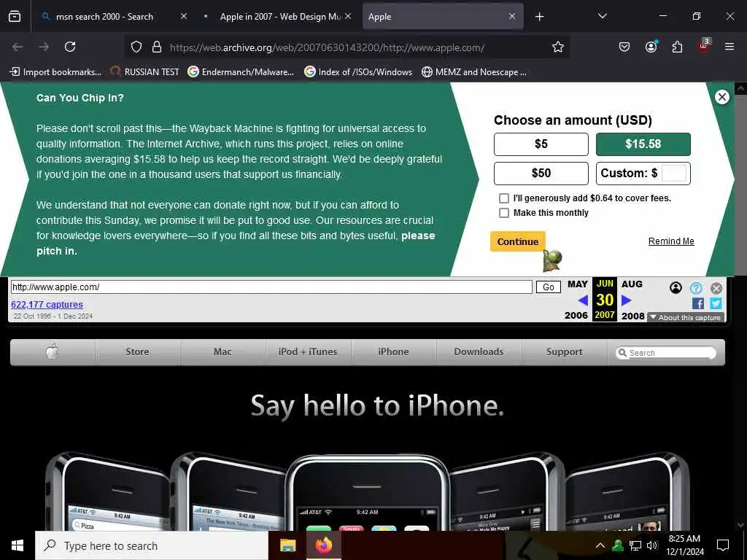Check the Make this monthly box
The image size is (747, 560).
tap(503, 213)
